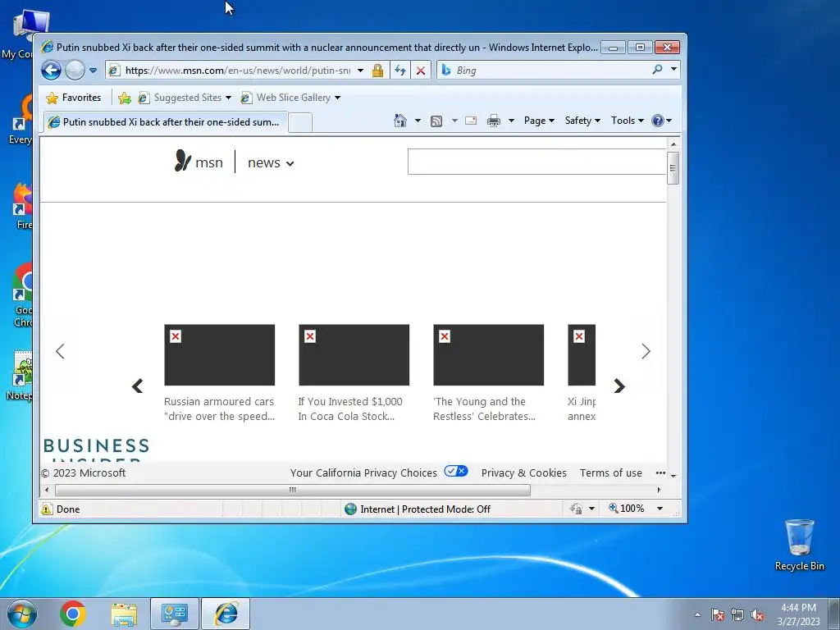The image size is (840, 630).
Task: Click the Refresh page icon
Action: point(400,71)
